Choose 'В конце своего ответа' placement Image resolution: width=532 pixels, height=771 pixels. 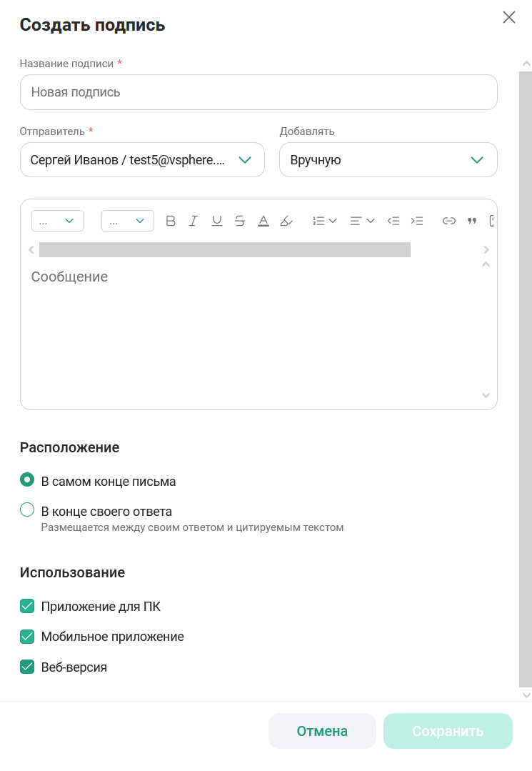click(x=27, y=510)
